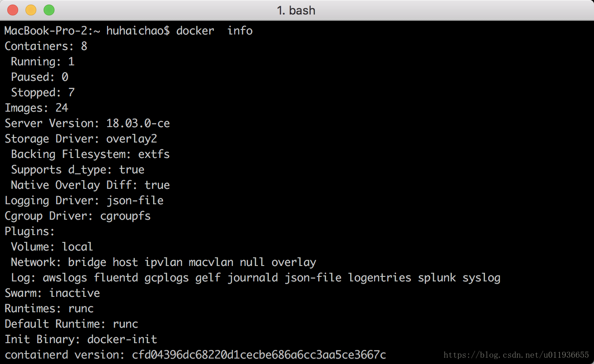Click the 'overlay2' storage driver value
This screenshot has width=594, height=364.
click(x=132, y=139)
